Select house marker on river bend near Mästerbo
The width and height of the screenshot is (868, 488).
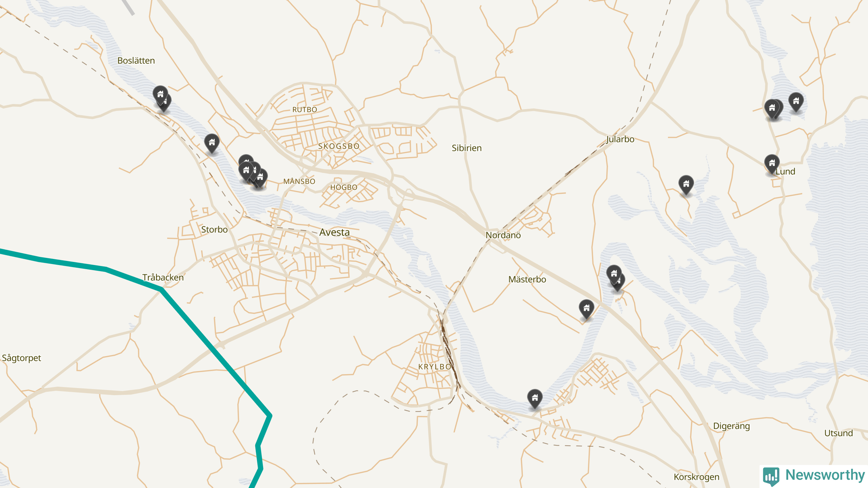pos(616,278)
